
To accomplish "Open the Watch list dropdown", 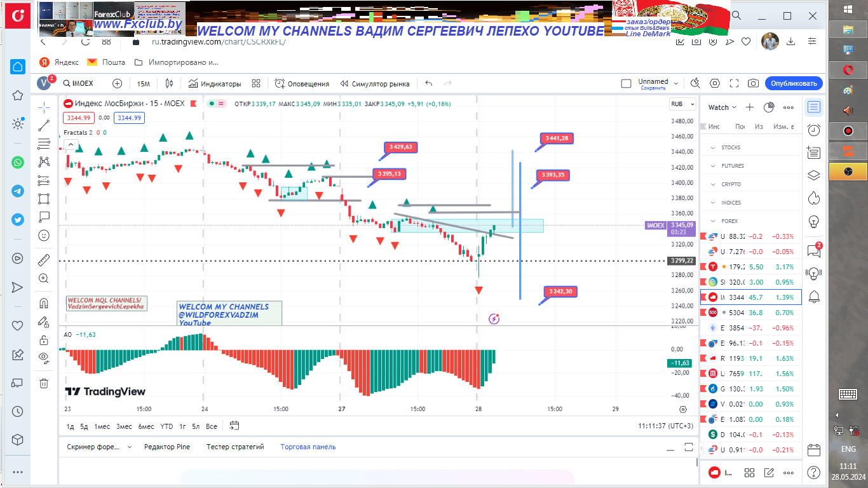I will pyautogui.click(x=722, y=107).
